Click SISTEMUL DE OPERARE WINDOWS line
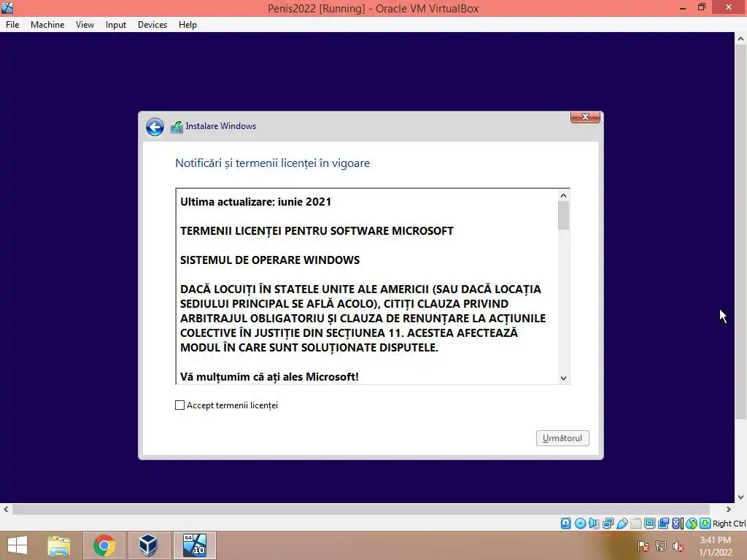 [x=270, y=260]
